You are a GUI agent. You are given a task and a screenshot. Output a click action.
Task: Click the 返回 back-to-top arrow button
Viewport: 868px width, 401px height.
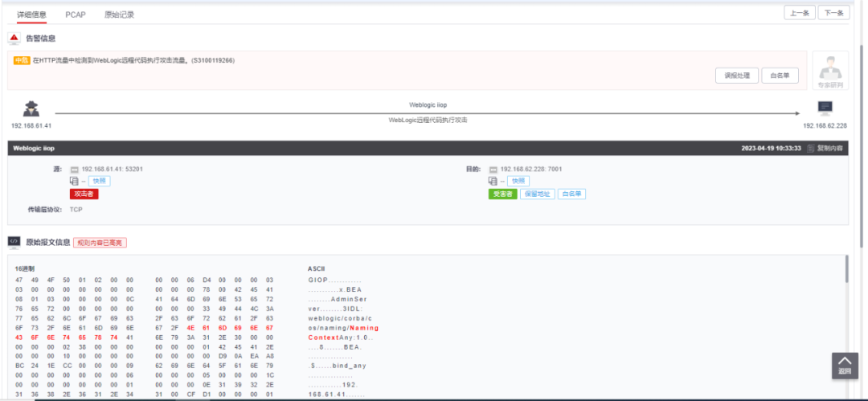pyautogui.click(x=845, y=366)
